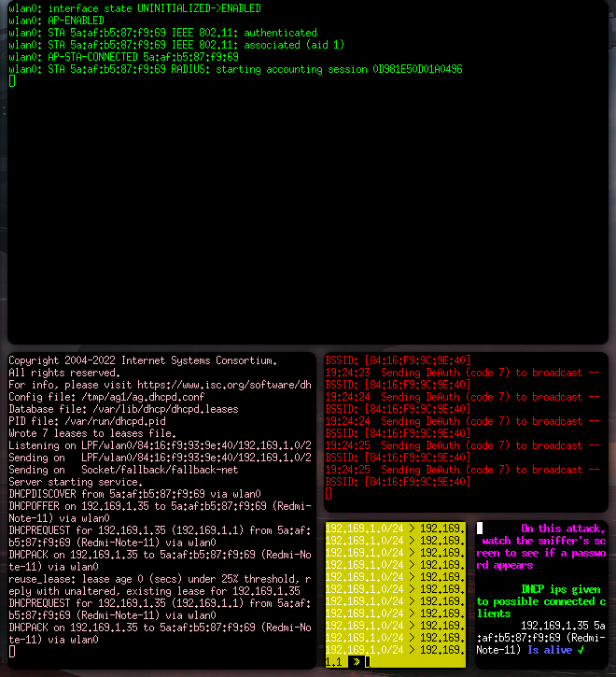The image size is (616, 677).
Task: Click the » prompt symbol in yellow terminal
Action: click(357, 661)
